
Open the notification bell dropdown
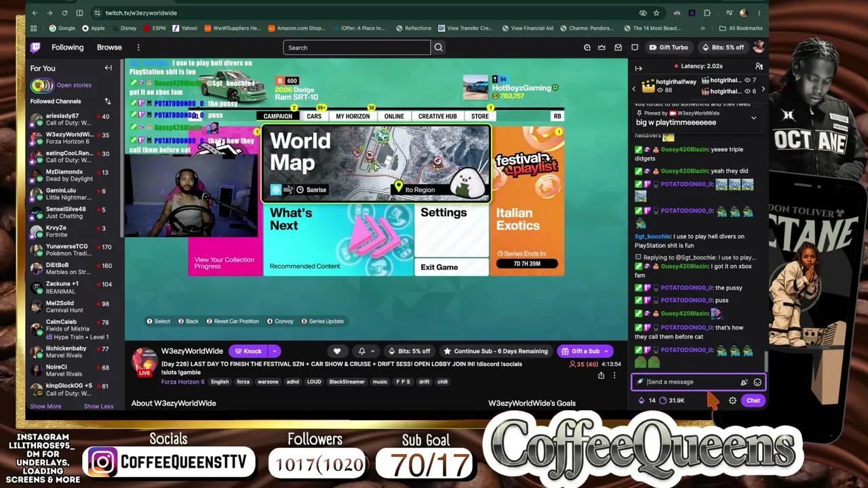[366, 351]
